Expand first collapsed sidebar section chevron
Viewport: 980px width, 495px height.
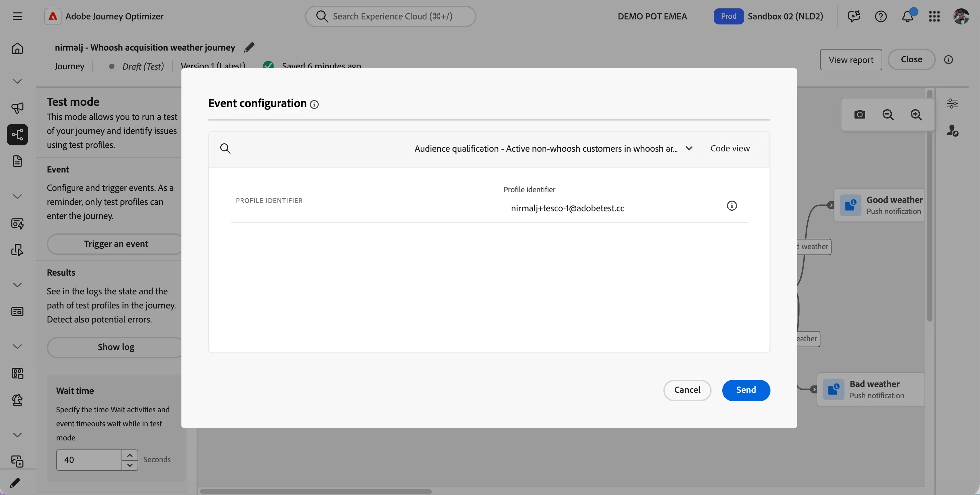point(17,81)
